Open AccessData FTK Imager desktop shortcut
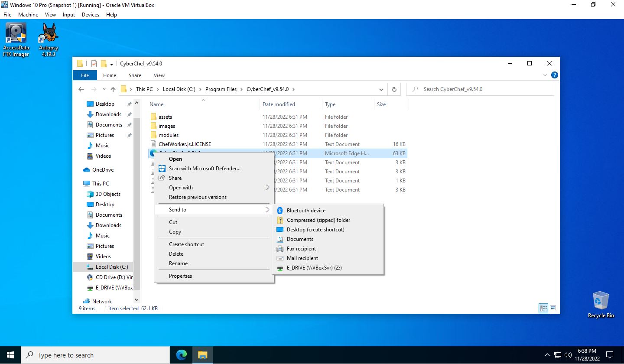The height and width of the screenshot is (364, 624). pos(16,40)
